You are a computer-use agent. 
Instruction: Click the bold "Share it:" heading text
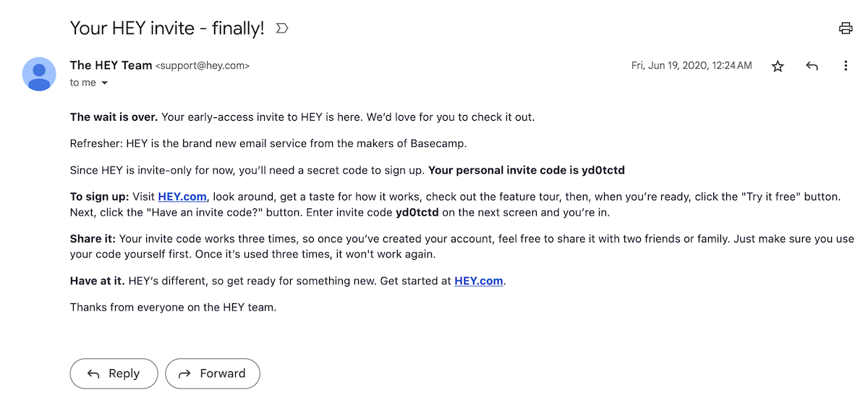pyautogui.click(x=93, y=239)
